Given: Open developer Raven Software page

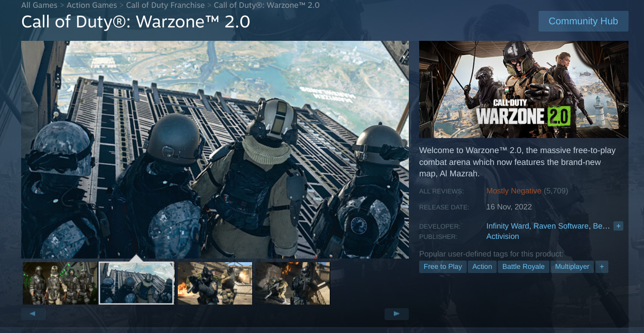Looking at the screenshot, I should [561, 226].
